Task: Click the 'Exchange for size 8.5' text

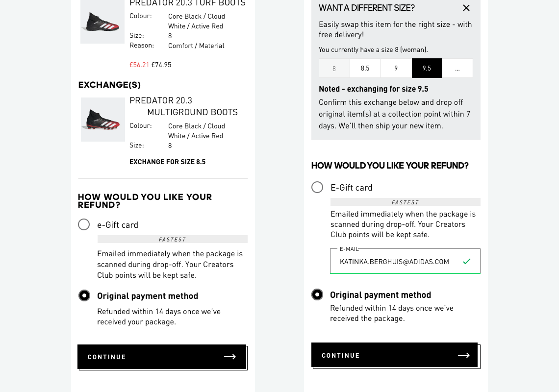Action: click(x=167, y=162)
